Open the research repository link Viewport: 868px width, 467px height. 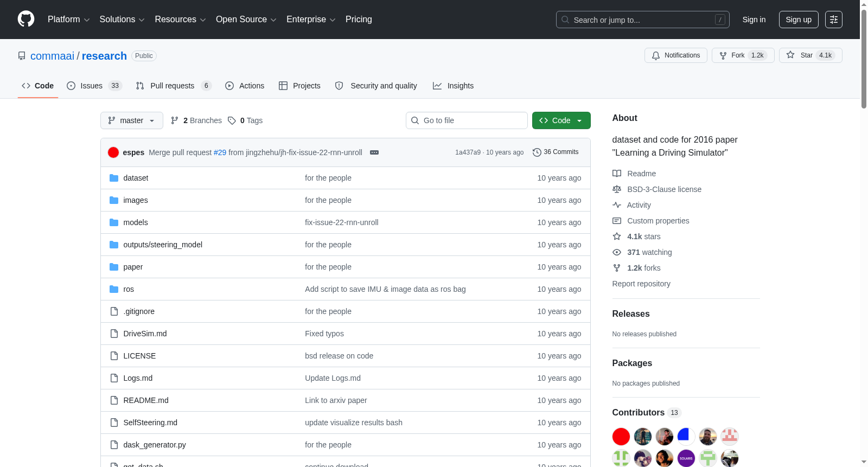click(x=104, y=56)
